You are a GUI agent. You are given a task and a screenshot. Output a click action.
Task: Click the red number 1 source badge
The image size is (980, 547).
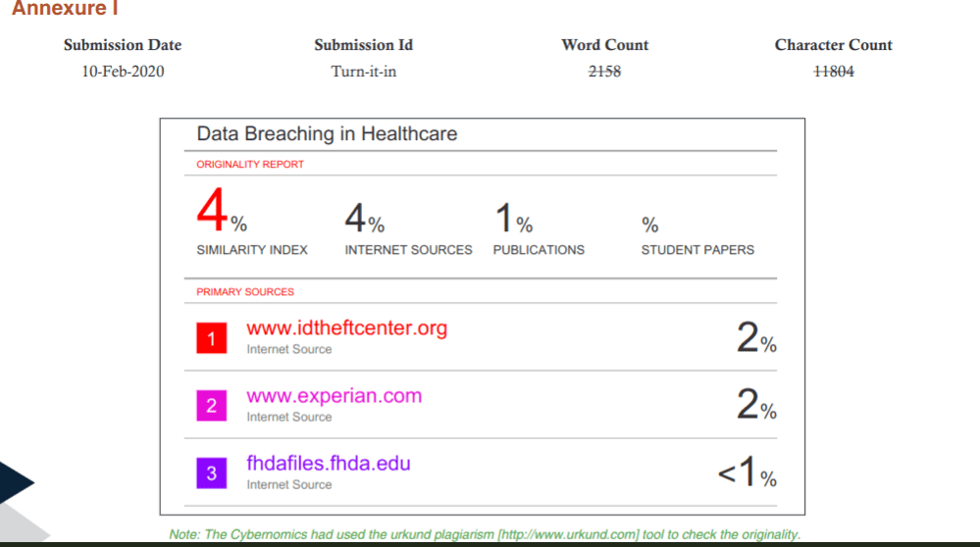(211, 338)
